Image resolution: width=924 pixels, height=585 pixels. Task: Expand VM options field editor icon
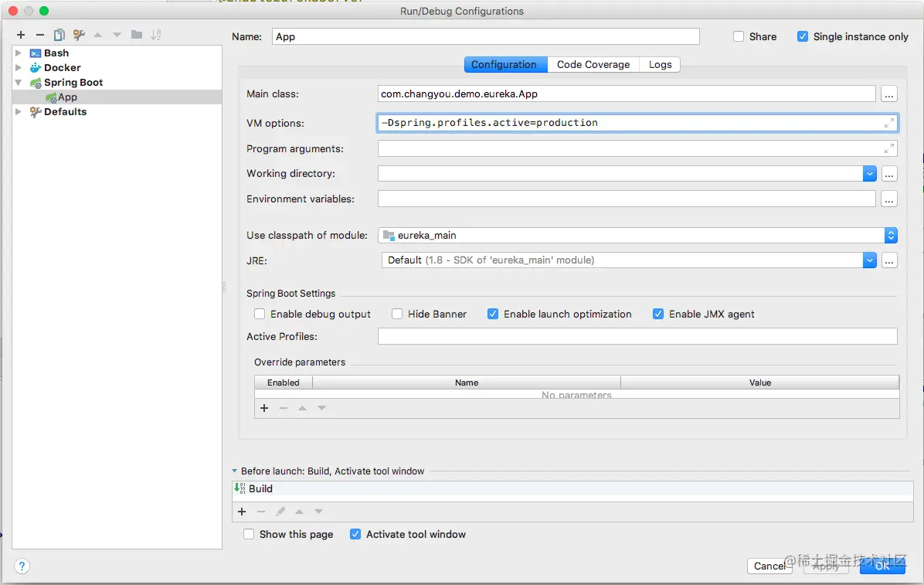(888, 123)
